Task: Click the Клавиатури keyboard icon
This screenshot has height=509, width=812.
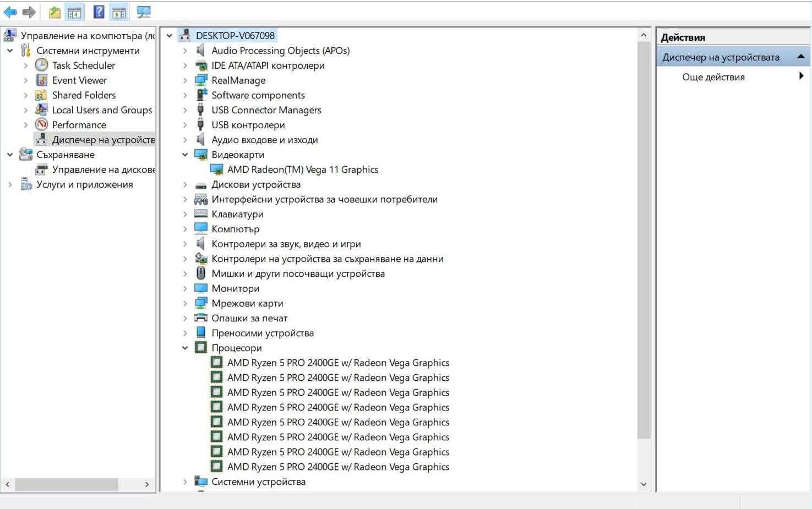Action: coord(201,214)
